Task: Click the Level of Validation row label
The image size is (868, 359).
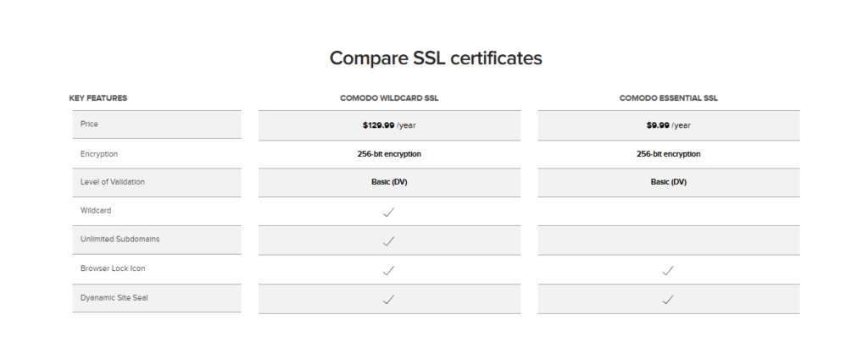Action: pyautogui.click(x=113, y=181)
